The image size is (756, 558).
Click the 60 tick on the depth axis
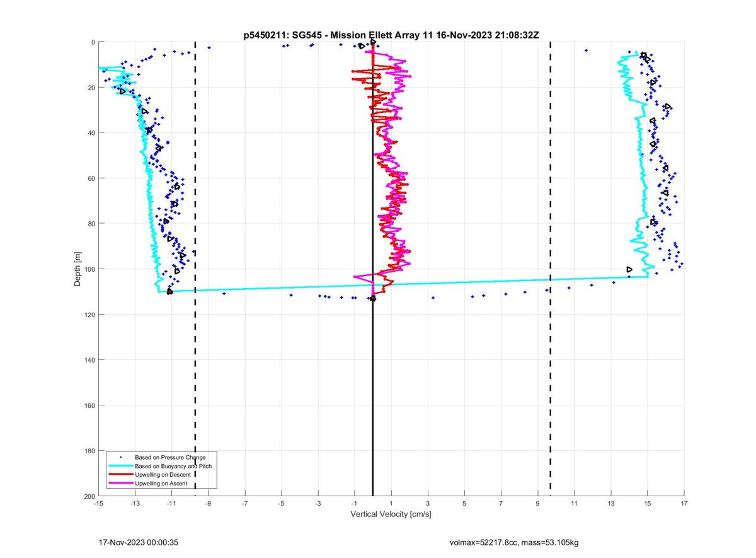click(x=91, y=178)
